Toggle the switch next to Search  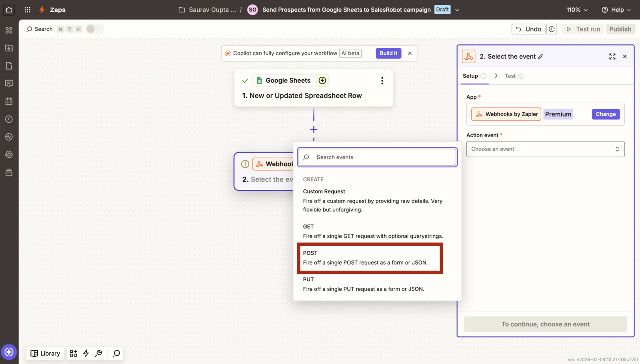(95, 29)
